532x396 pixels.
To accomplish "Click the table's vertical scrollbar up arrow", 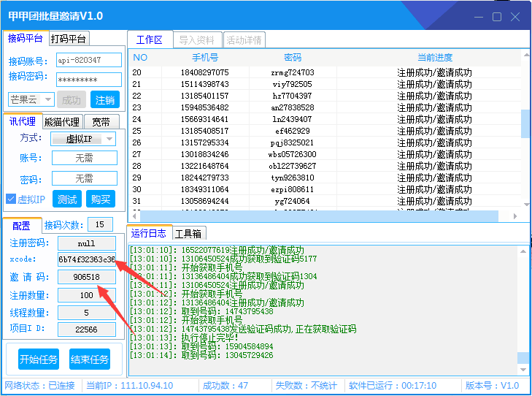I will tap(526, 55).
